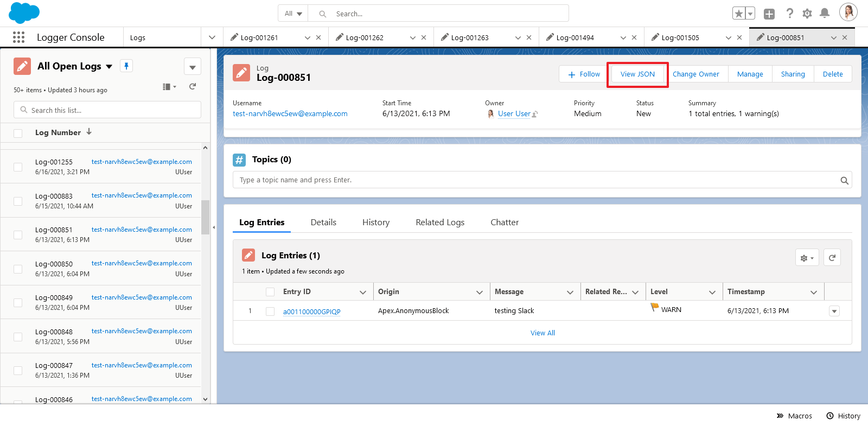The image size is (868, 426).
Task: Open the Details tab
Action: pyautogui.click(x=323, y=222)
